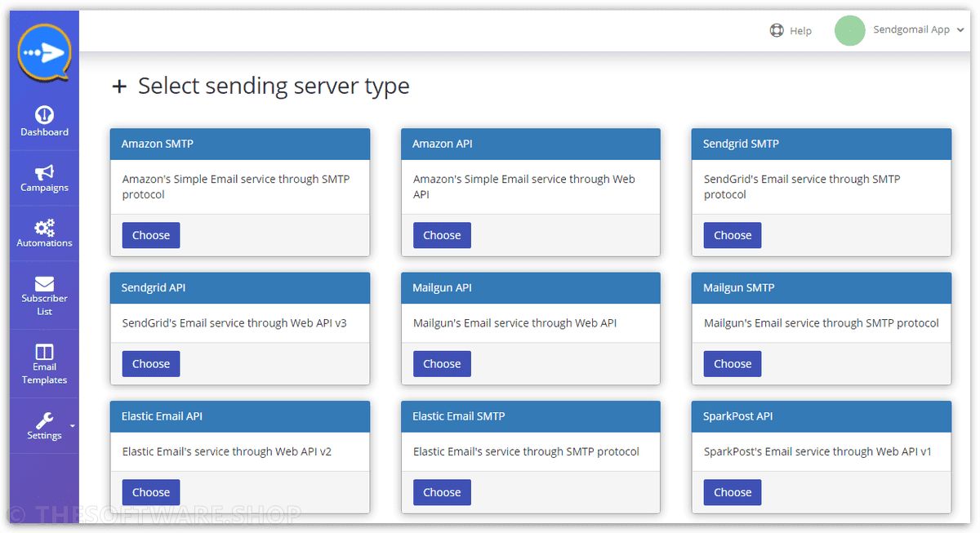Open Automations gears icon
The height and width of the screenshot is (533, 980).
coord(44,227)
